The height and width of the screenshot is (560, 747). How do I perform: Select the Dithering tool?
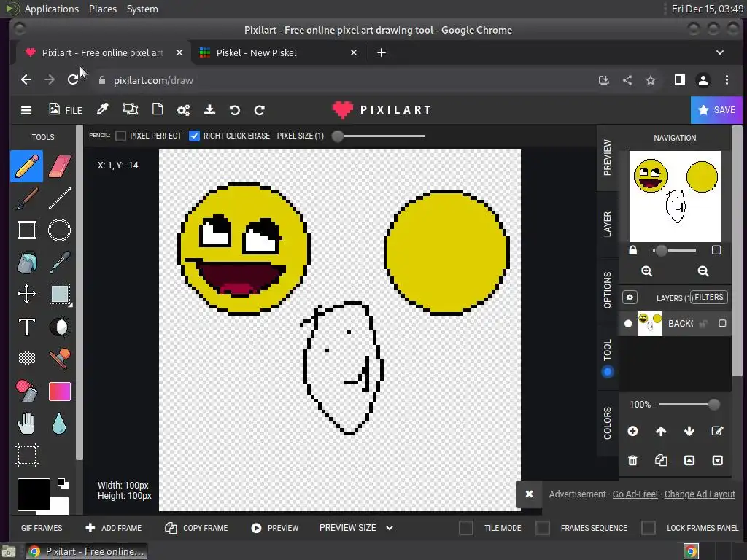[27, 358]
